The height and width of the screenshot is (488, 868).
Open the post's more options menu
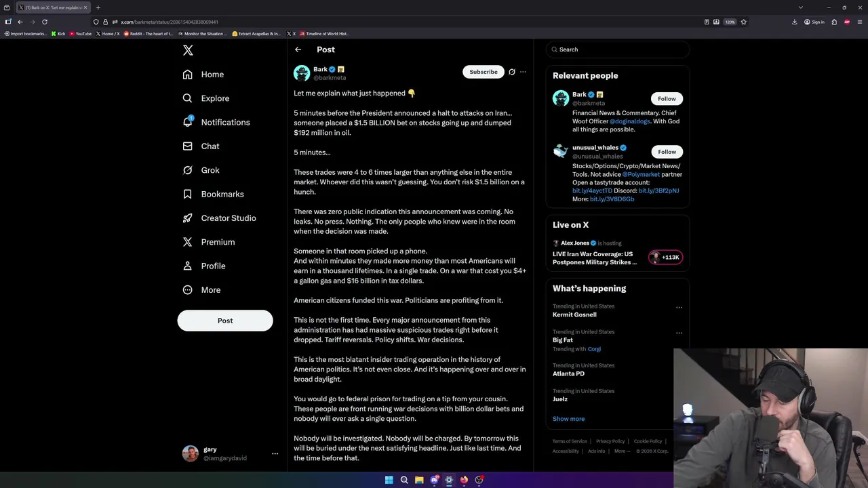pos(523,72)
